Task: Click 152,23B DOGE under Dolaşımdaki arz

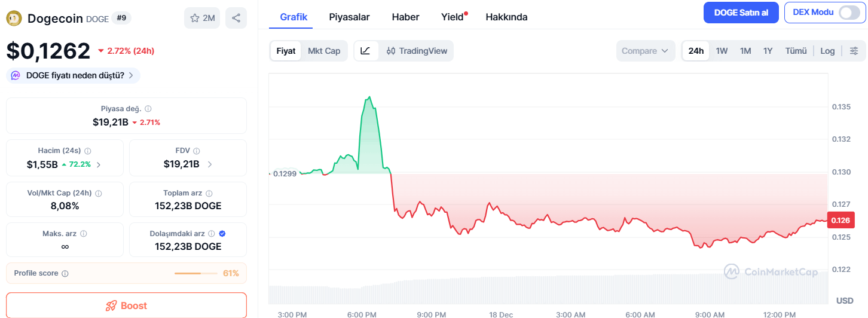Action: (x=188, y=246)
